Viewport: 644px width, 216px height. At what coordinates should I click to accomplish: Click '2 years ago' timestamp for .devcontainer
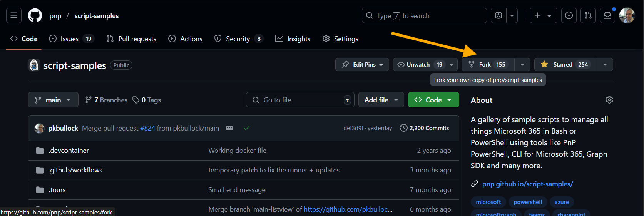point(434,151)
